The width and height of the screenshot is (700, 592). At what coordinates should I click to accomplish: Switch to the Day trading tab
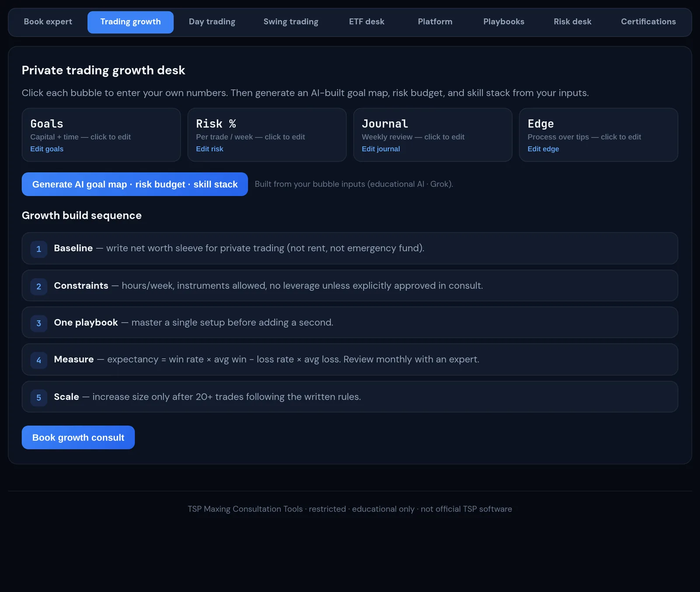[212, 22]
